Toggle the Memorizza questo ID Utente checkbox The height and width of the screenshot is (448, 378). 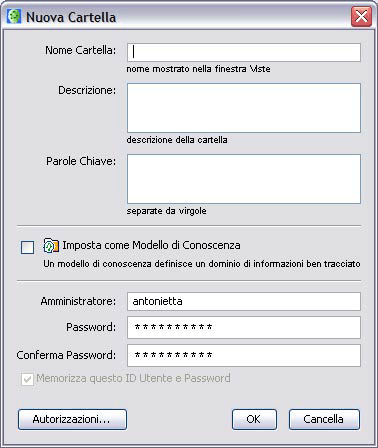(x=27, y=379)
